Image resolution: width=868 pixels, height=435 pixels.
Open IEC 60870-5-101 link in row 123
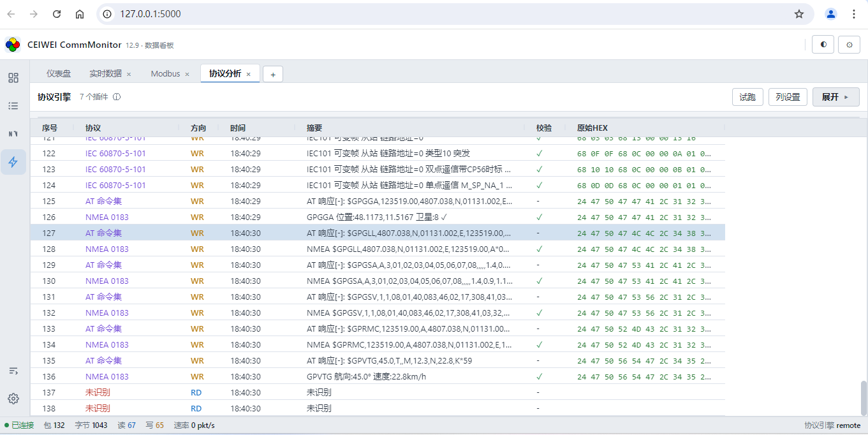point(115,169)
